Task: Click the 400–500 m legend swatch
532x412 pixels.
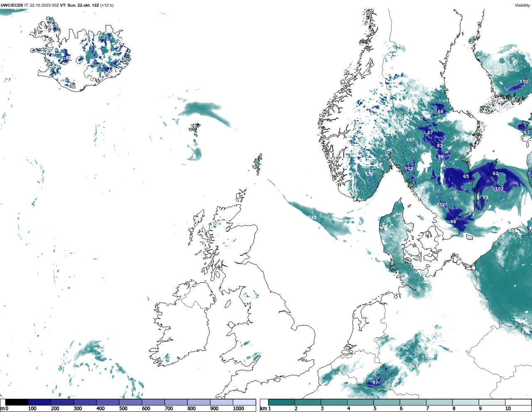Action: (x=108, y=402)
